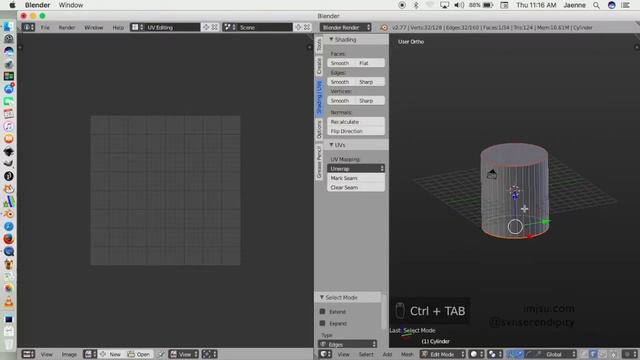Open the viewport shading selector
Viewport: 640px width, 360px height.
point(476,354)
